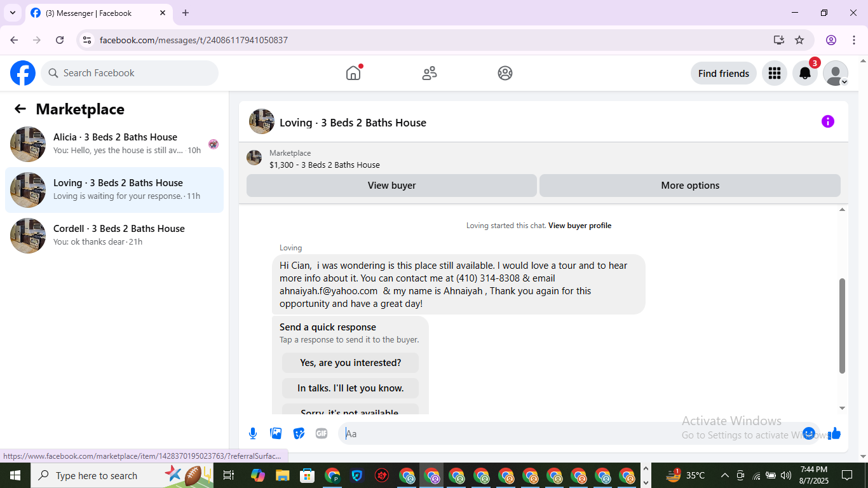Open File Explorer from the taskbar
Image resolution: width=868 pixels, height=488 pixels.
click(283, 475)
